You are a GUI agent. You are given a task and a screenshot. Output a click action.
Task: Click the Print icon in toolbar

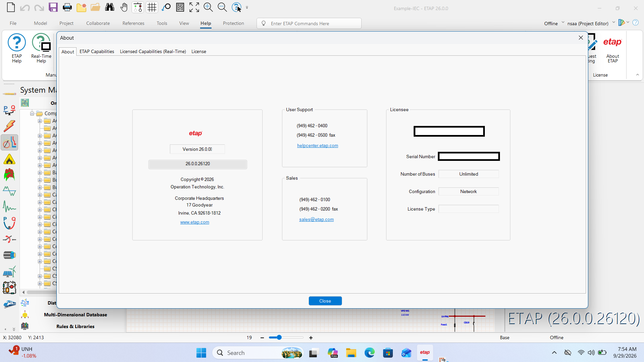tap(67, 7)
